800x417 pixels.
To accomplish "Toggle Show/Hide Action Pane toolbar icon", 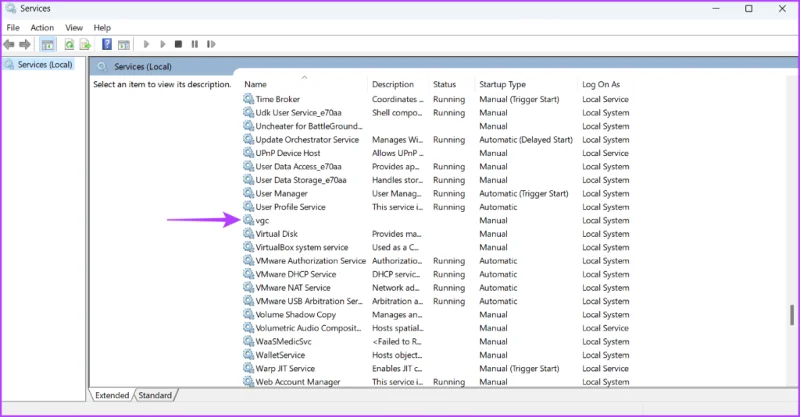I will [x=123, y=44].
